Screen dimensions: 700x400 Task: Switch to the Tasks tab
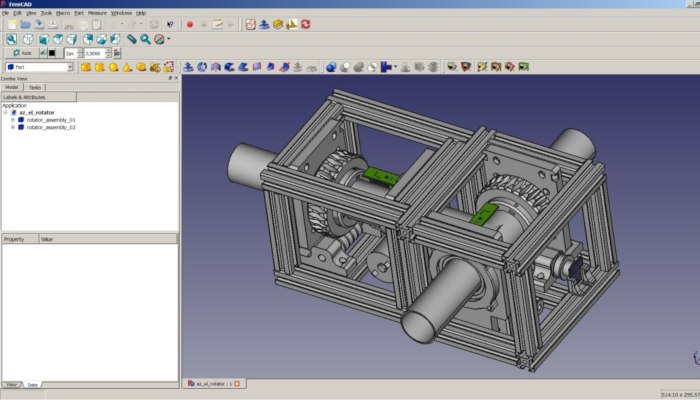click(35, 88)
